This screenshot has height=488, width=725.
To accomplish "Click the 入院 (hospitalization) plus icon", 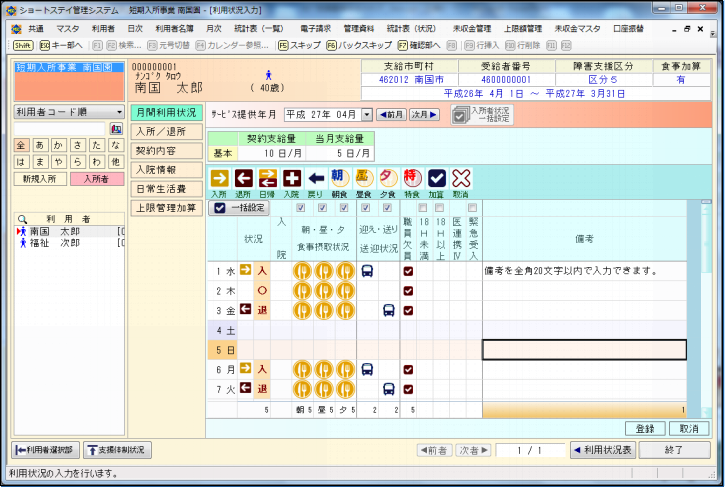I will [291, 179].
